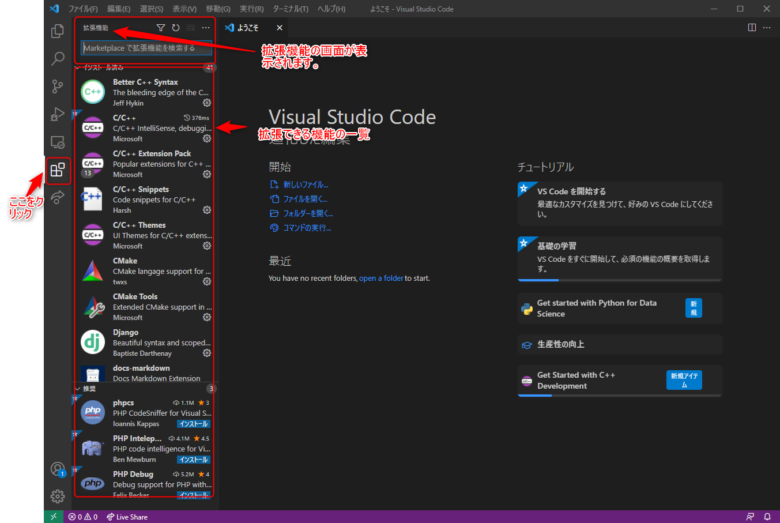Click errors and warnings count in status bar
Image resolution: width=780 pixels, height=523 pixels.
[83, 517]
